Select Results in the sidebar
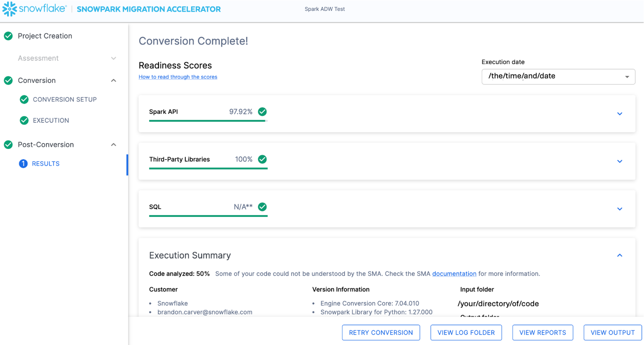This screenshot has height=345, width=644. (x=46, y=163)
